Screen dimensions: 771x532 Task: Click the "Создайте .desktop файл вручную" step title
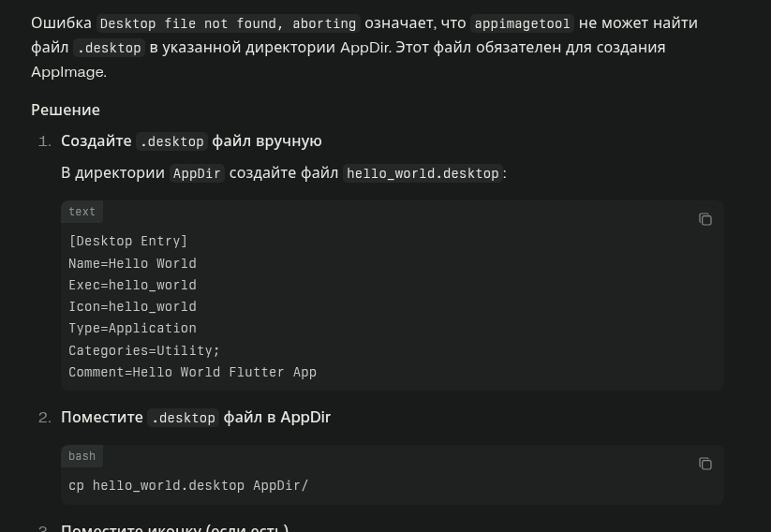pos(191,140)
